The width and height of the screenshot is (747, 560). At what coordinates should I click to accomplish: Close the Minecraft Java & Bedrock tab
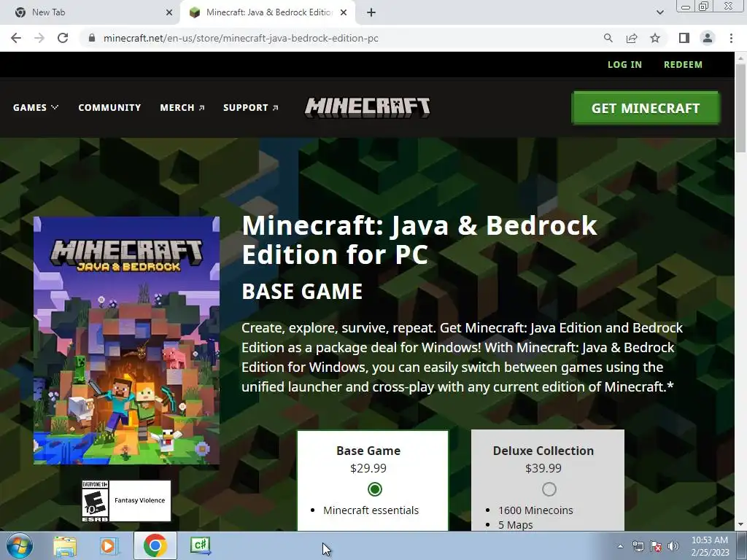click(x=344, y=12)
